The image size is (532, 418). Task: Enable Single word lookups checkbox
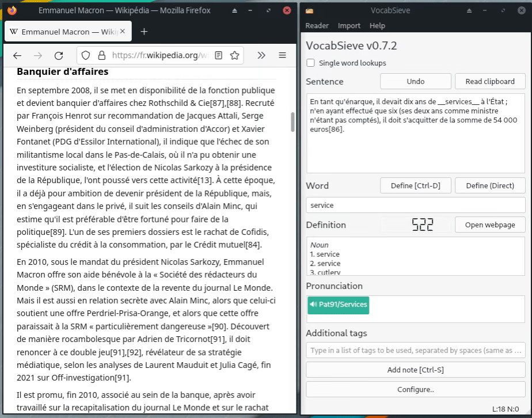[x=311, y=63]
